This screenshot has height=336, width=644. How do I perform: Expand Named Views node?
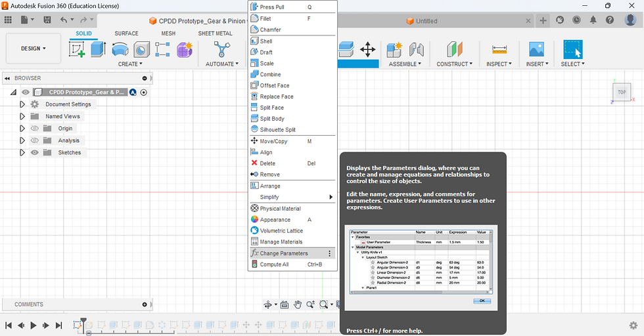[x=22, y=117]
